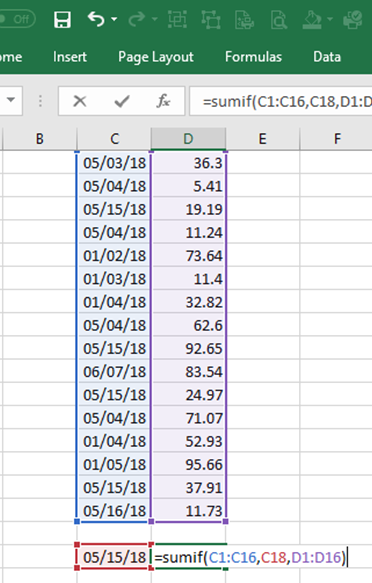
Task: Click the Save icon in quick access toolbar
Action: [62, 19]
